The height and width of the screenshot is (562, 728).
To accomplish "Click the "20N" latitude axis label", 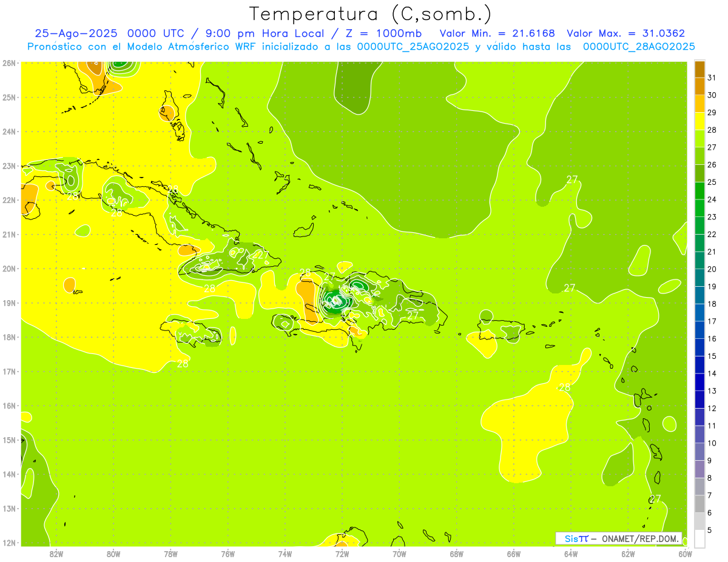I will (9, 269).
